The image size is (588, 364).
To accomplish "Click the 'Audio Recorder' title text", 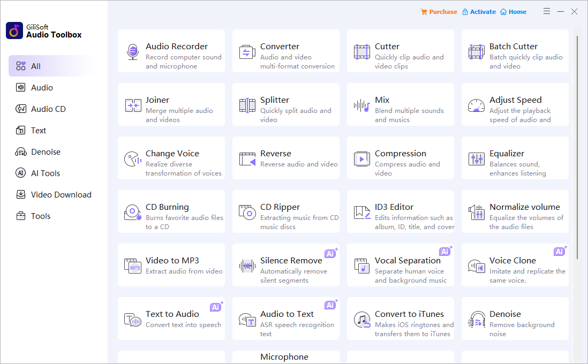I will coord(176,46).
